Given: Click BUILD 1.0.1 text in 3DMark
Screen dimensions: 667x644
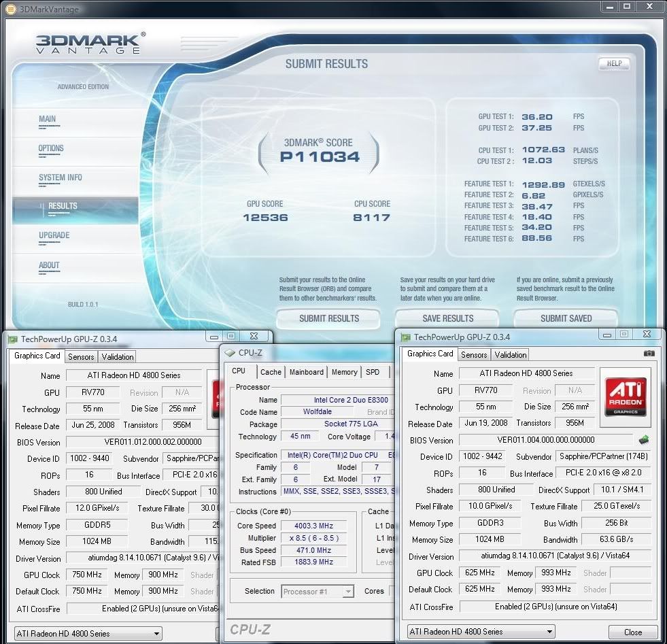Looking at the screenshot, I should pyautogui.click(x=83, y=305).
